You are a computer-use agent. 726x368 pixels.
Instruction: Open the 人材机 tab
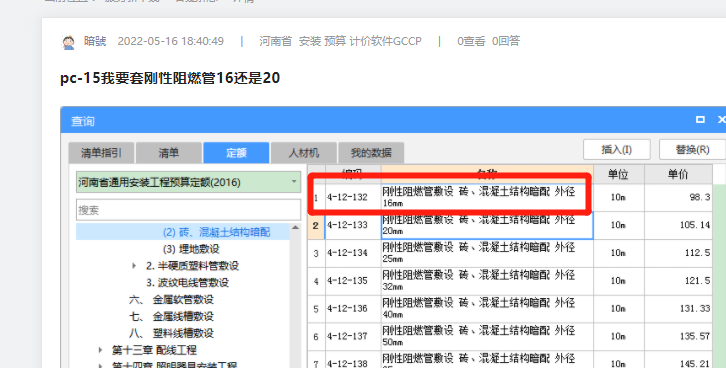tap(304, 153)
